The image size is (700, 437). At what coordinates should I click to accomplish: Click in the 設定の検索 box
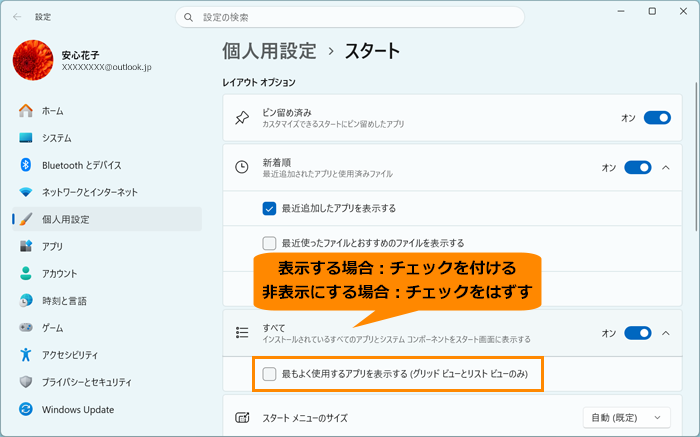pos(350,17)
